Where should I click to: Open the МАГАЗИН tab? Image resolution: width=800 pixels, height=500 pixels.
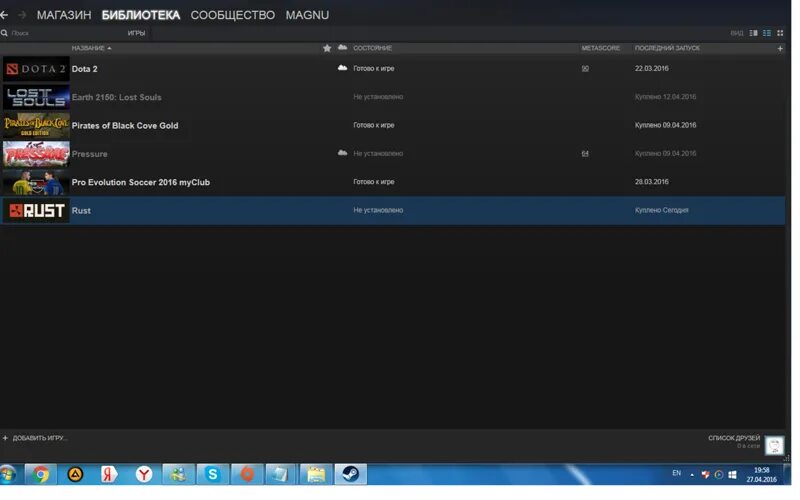(x=64, y=15)
